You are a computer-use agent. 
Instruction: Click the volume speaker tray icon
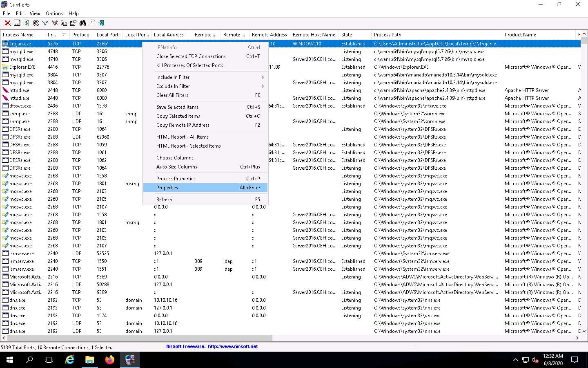click(x=535, y=360)
